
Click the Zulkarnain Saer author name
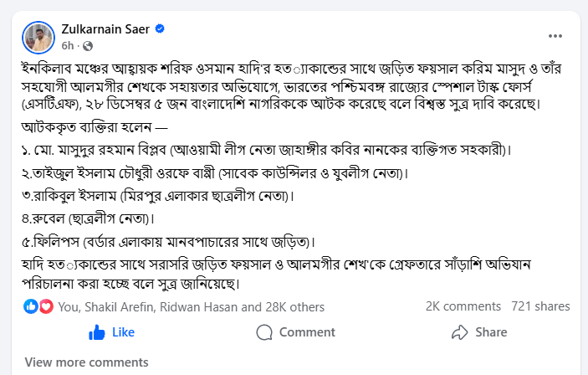click(x=106, y=28)
